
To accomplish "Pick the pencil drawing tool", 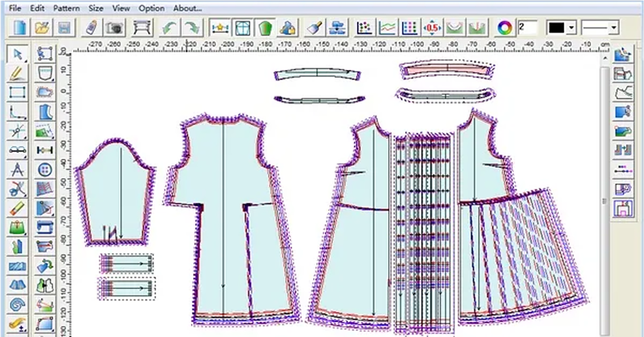I will click(18, 73).
